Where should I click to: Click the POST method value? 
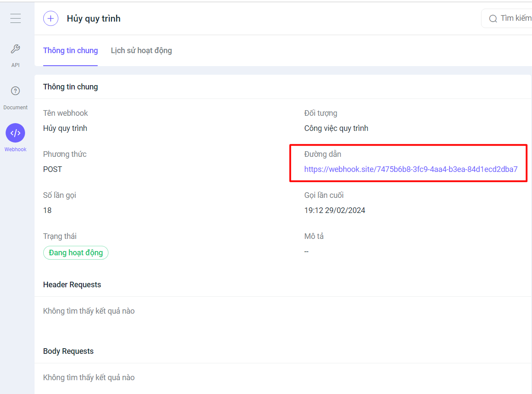53,169
